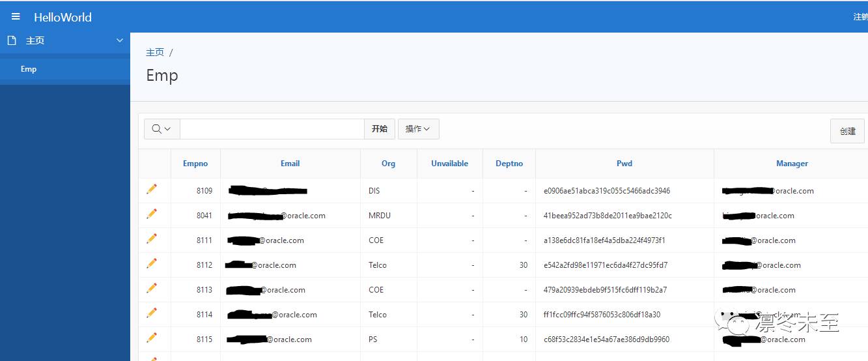Click the Org column header
Viewport: 868px width, 361px height.
[389, 164]
